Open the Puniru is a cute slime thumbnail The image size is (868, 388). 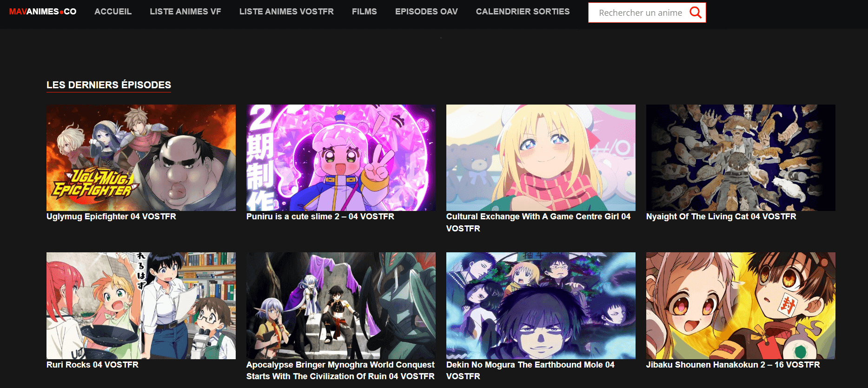coord(341,158)
